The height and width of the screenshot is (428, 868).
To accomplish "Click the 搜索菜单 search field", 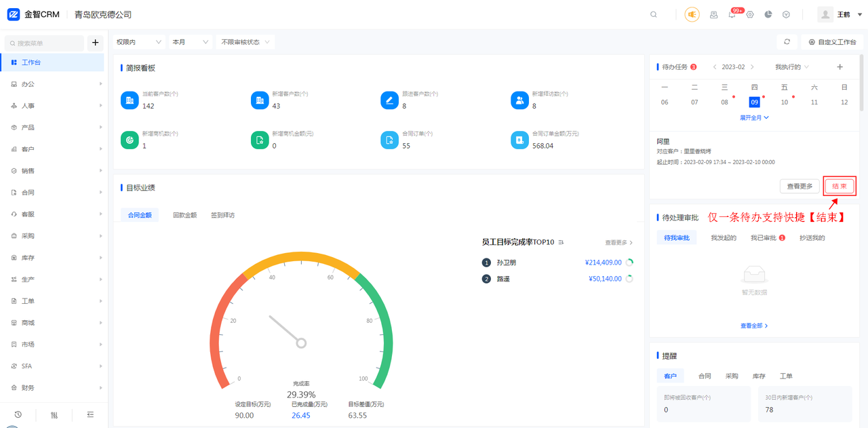I will (x=45, y=43).
